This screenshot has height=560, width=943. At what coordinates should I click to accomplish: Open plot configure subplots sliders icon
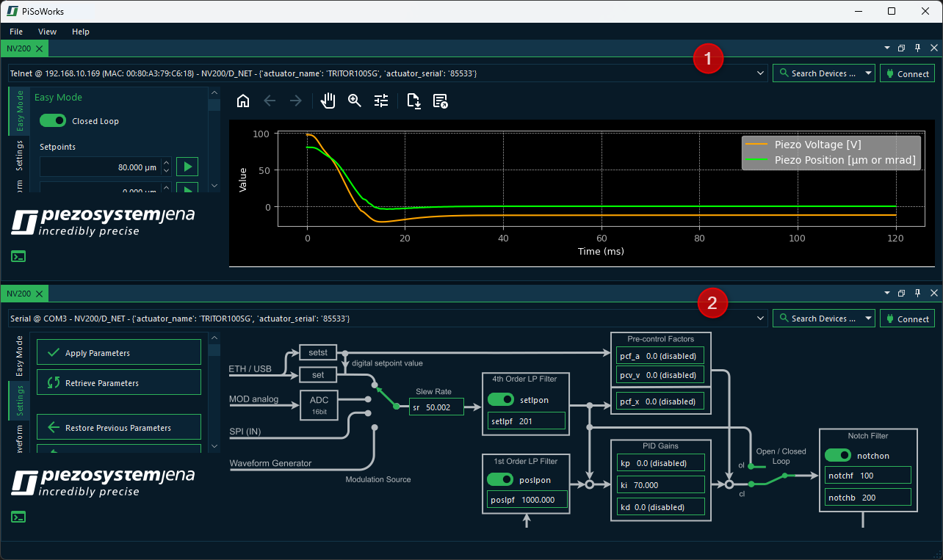click(381, 101)
